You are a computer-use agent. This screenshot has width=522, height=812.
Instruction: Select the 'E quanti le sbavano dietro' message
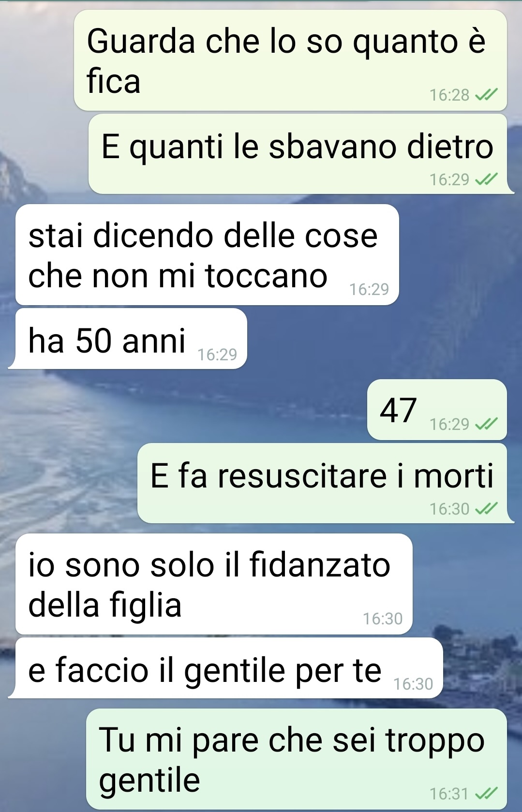[x=298, y=154]
